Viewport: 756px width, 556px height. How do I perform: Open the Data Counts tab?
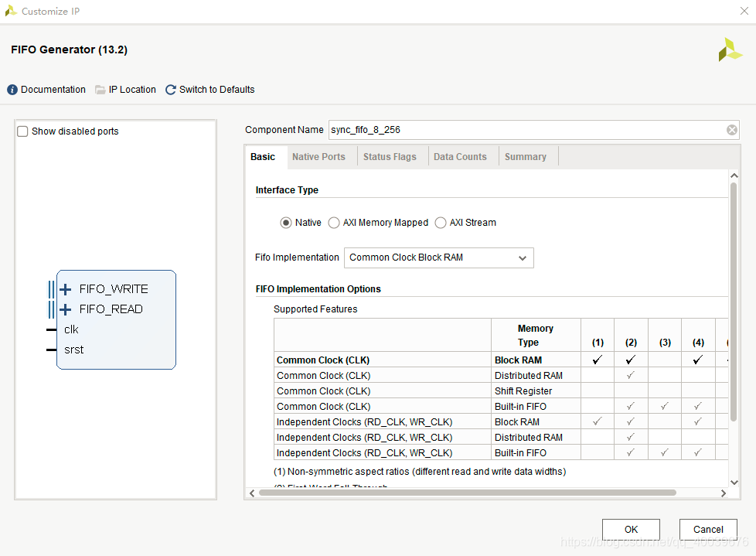(x=460, y=157)
